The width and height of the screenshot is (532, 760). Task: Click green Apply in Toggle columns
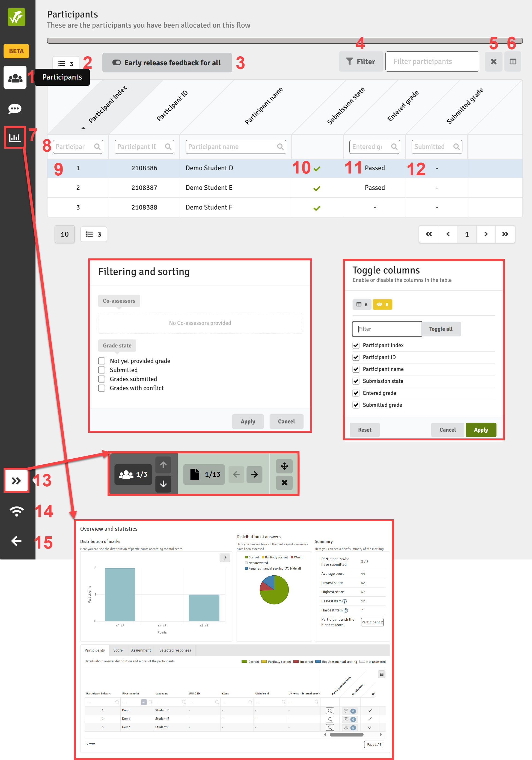[x=481, y=430]
